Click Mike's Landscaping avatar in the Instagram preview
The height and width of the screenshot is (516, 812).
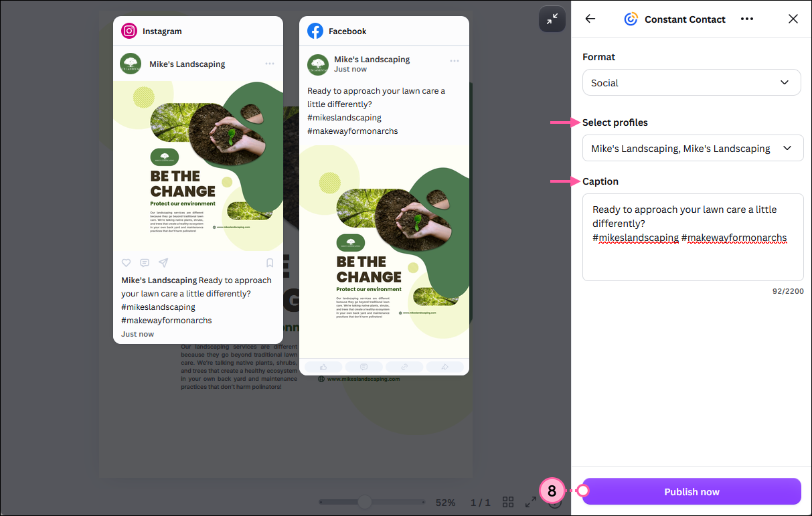click(x=131, y=64)
